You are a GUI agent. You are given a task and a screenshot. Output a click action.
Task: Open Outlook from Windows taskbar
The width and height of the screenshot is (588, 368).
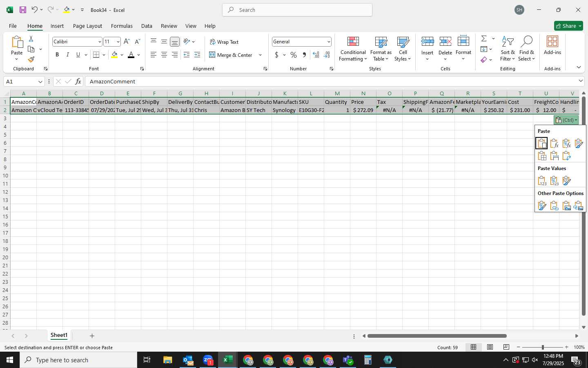[x=188, y=360]
